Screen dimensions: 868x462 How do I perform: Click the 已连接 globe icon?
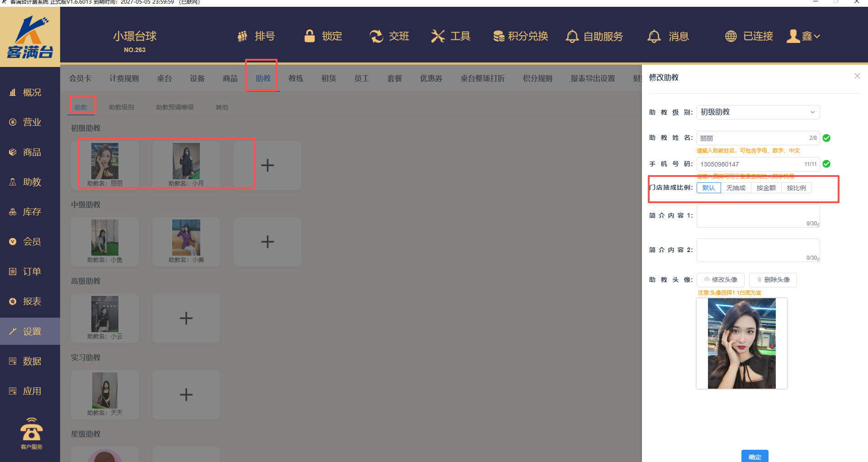pyautogui.click(x=731, y=36)
